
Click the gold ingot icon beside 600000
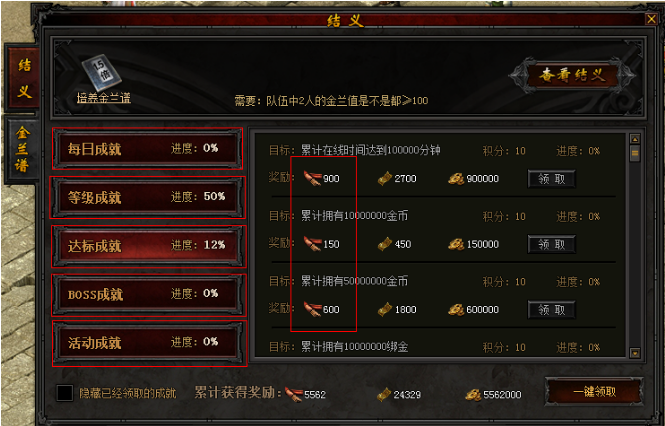coord(456,310)
